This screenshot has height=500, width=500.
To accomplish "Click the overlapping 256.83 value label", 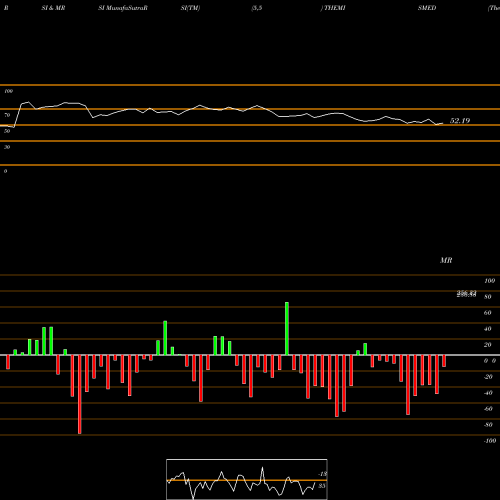I will click(x=466, y=294).
